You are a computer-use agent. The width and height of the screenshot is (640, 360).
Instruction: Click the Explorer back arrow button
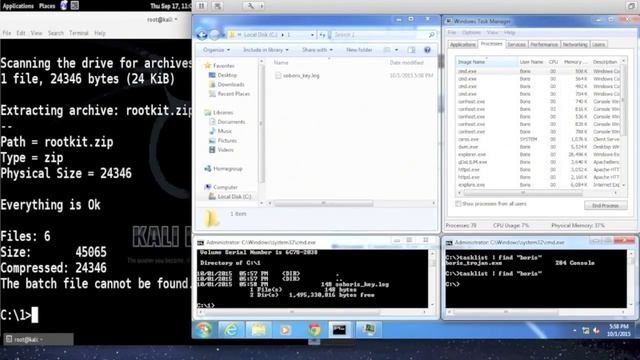[202, 35]
